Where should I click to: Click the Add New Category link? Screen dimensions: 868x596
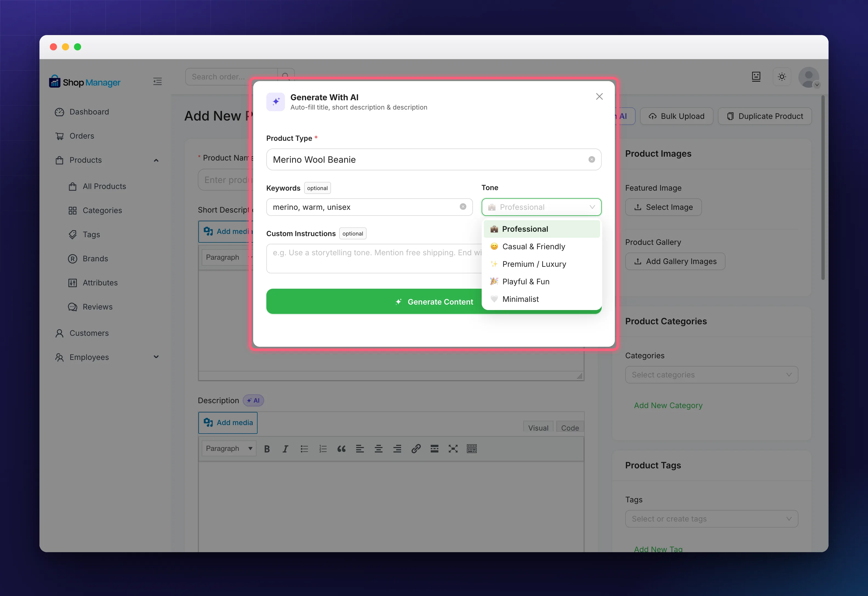tap(668, 405)
